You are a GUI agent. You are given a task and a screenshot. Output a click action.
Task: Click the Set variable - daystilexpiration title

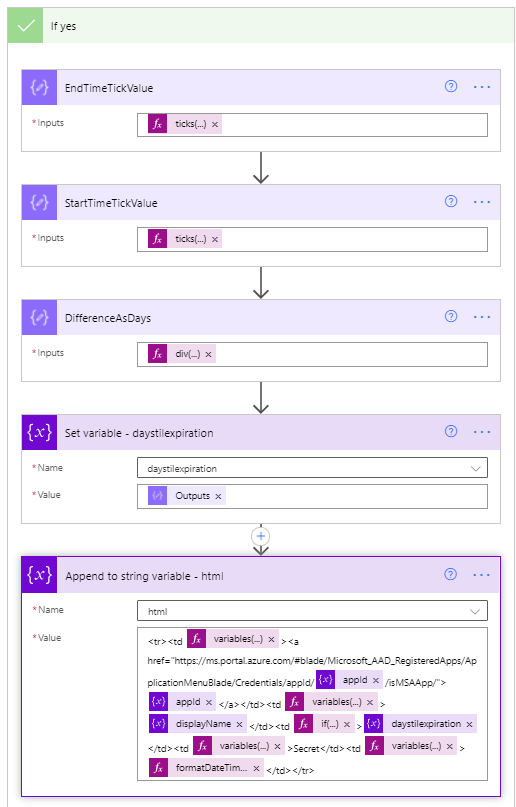tap(139, 433)
